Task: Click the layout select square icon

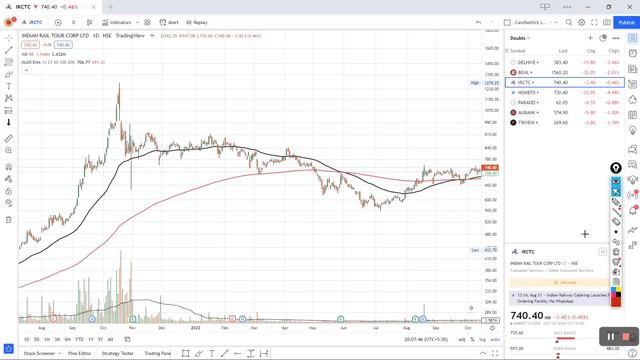Action: (507, 22)
